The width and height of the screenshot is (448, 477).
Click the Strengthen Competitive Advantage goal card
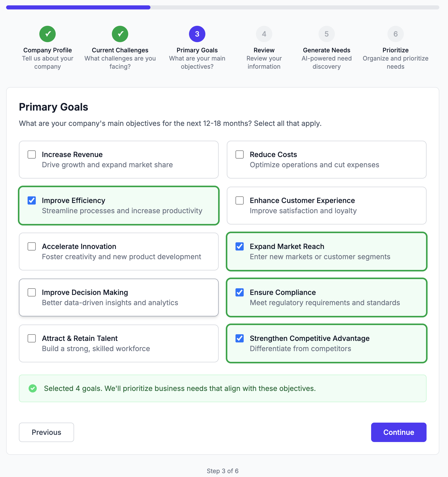(327, 343)
